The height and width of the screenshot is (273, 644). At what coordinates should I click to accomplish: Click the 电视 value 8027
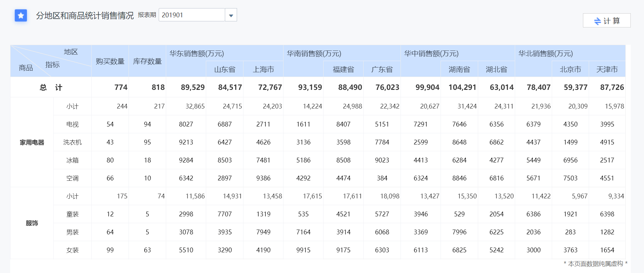186,124
